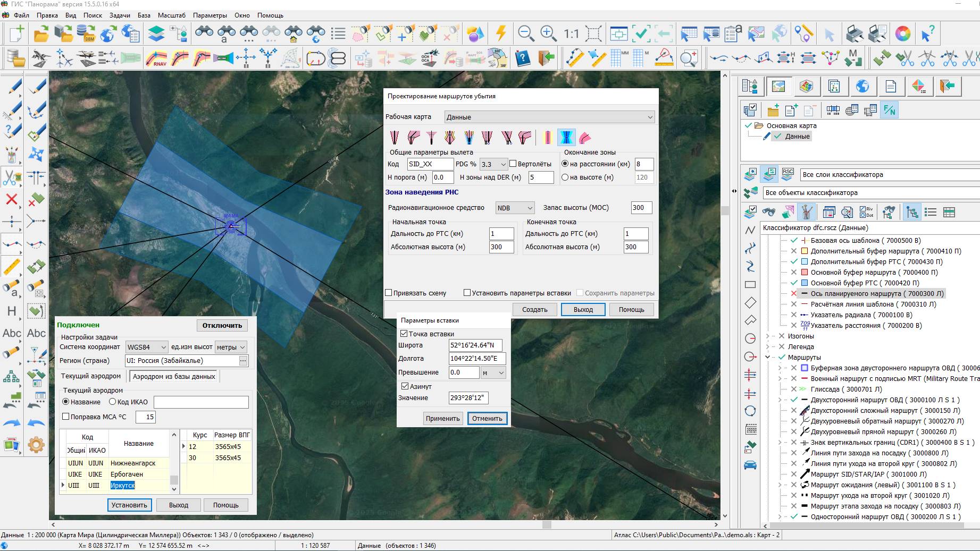The image size is (980, 551).
Task: Expand the Система координат WGS84 dropdown
Action: pyautogui.click(x=146, y=347)
